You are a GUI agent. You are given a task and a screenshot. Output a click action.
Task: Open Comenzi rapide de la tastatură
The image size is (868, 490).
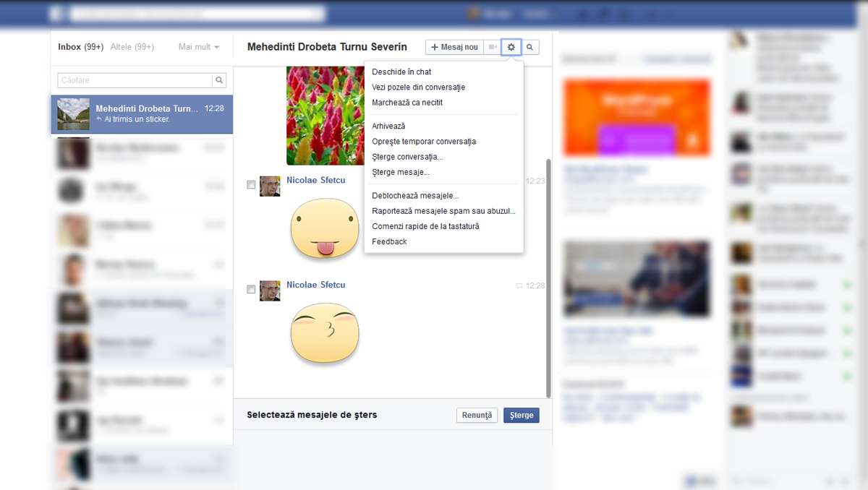pos(425,226)
